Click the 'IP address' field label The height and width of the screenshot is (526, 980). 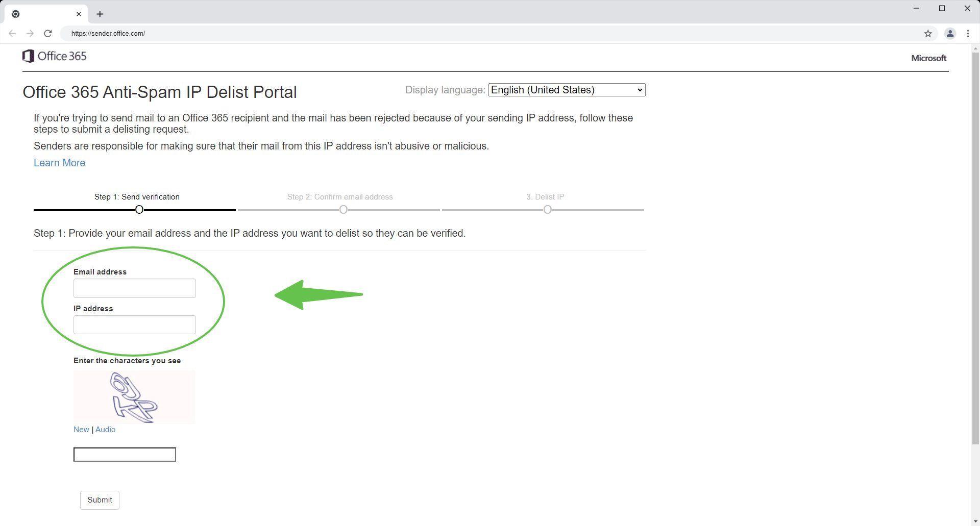pos(93,309)
